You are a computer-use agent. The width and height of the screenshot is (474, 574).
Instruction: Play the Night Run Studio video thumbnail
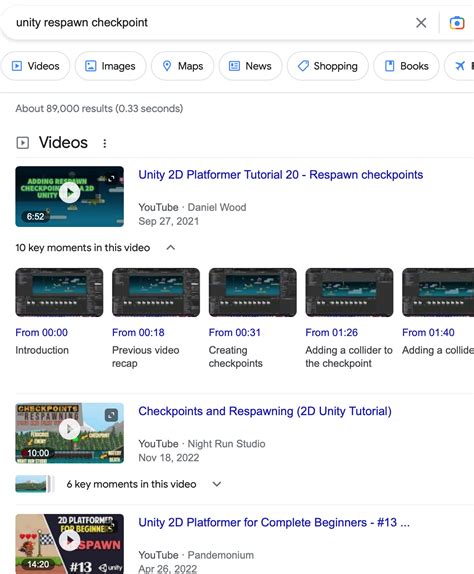70,429
